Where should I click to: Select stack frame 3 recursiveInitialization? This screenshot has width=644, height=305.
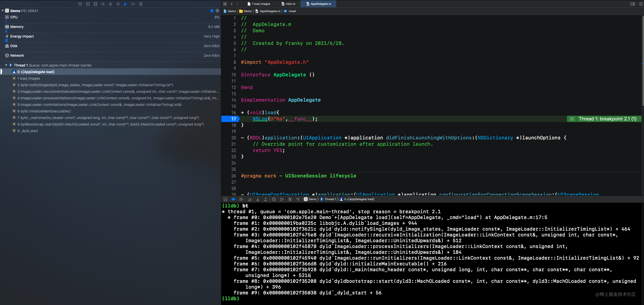[x=110, y=91]
